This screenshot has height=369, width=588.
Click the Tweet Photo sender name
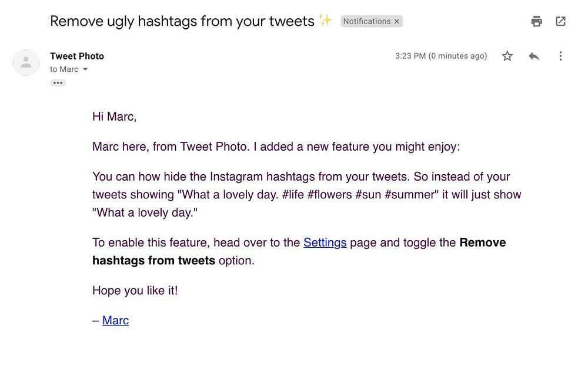77,56
